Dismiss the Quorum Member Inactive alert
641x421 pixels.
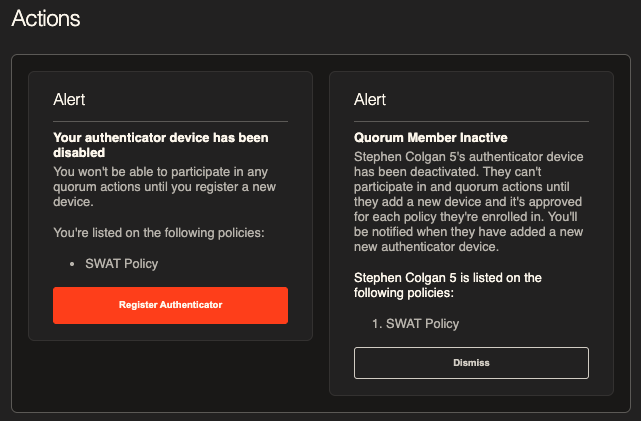[x=471, y=363]
